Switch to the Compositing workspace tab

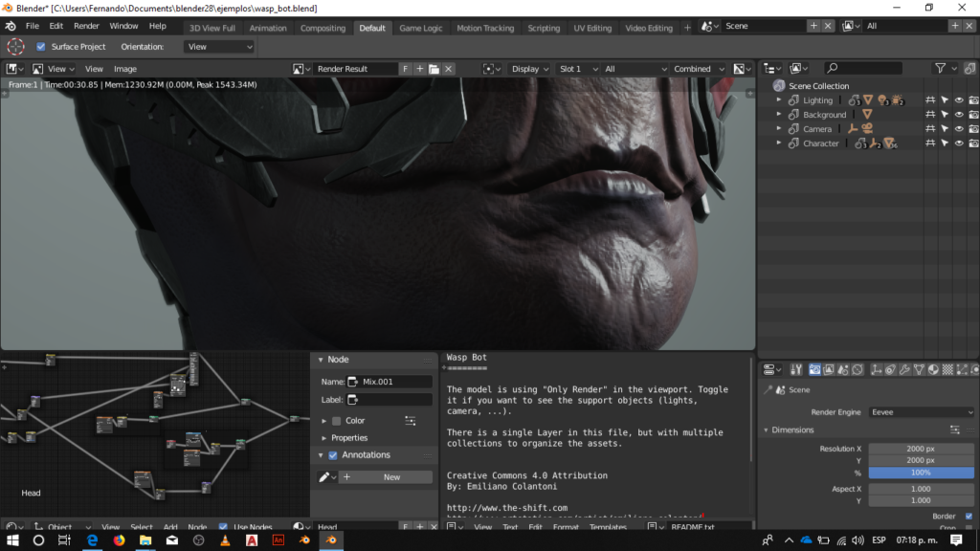tap(323, 28)
